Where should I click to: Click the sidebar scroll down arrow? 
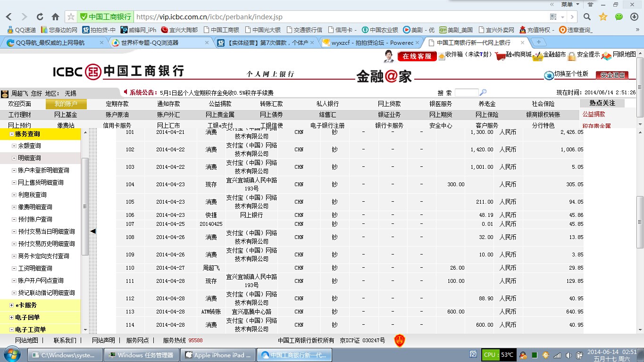click(85, 330)
